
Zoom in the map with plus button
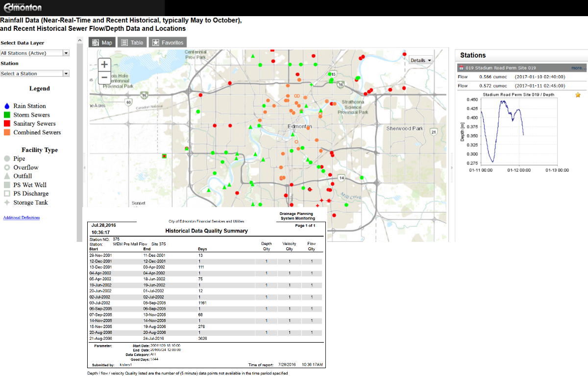click(104, 64)
